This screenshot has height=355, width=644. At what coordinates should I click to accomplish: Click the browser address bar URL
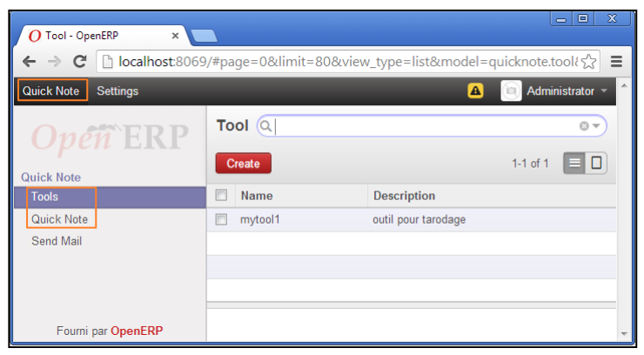click(x=347, y=62)
